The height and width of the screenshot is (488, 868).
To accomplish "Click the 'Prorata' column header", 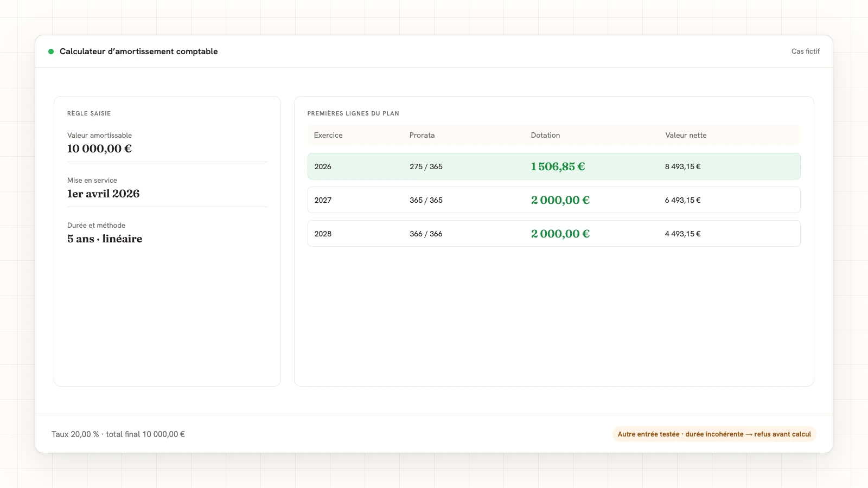I will (422, 135).
